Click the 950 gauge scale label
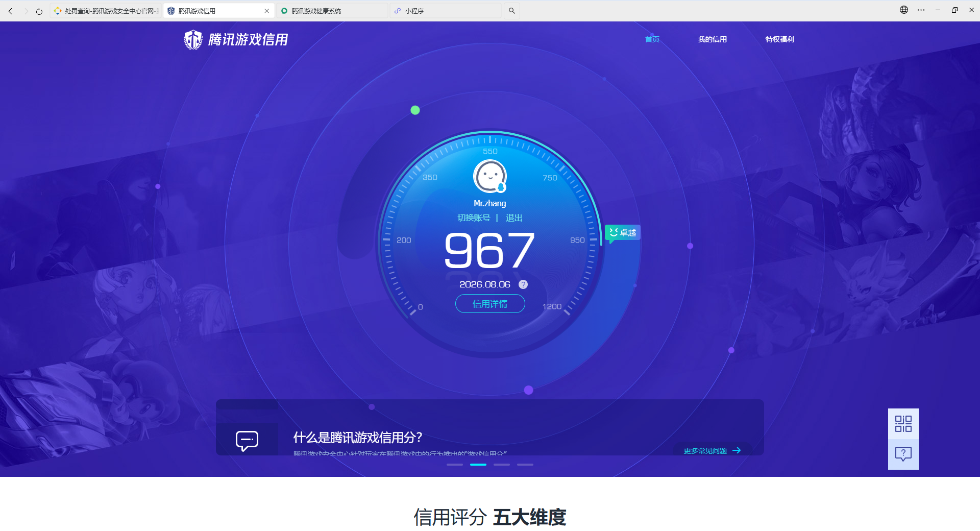The image size is (980, 531). point(577,240)
